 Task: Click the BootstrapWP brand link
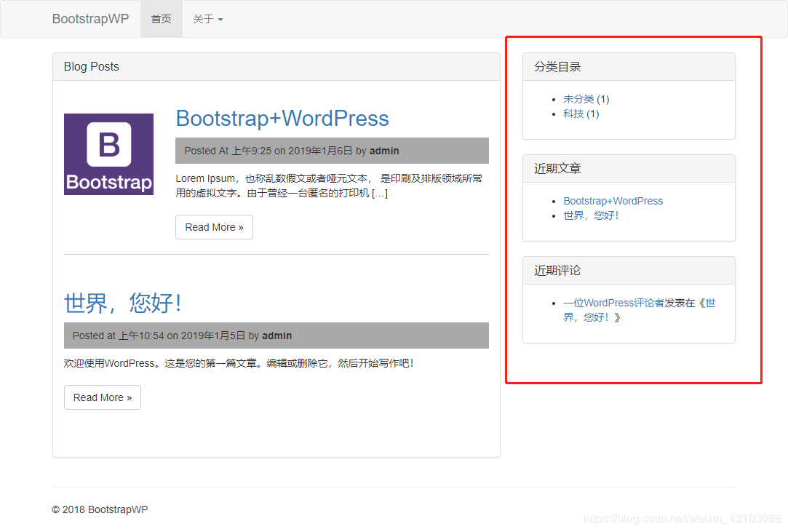90,19
